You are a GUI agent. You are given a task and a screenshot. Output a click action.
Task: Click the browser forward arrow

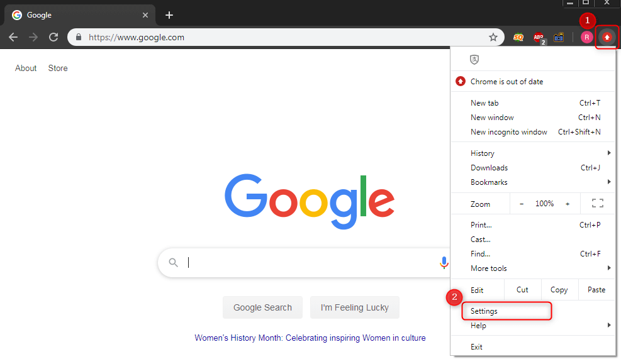(33, 37)
